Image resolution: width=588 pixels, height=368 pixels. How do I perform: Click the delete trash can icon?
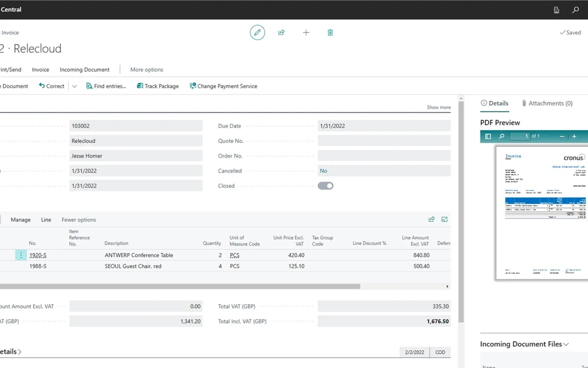tap(330, 32)
